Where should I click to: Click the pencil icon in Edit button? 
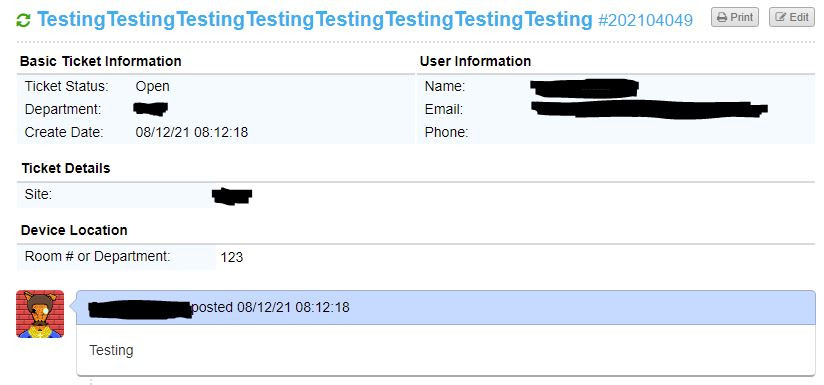point(780,17)
